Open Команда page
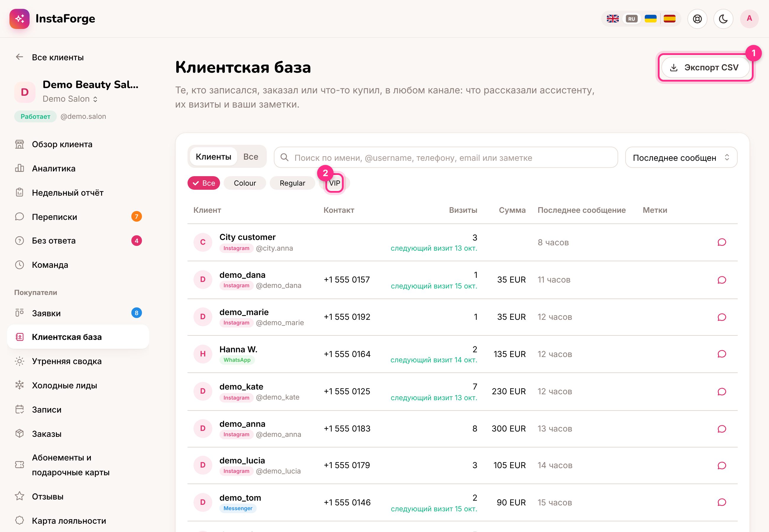Screen dimensions: 769x532 point(78,265)
